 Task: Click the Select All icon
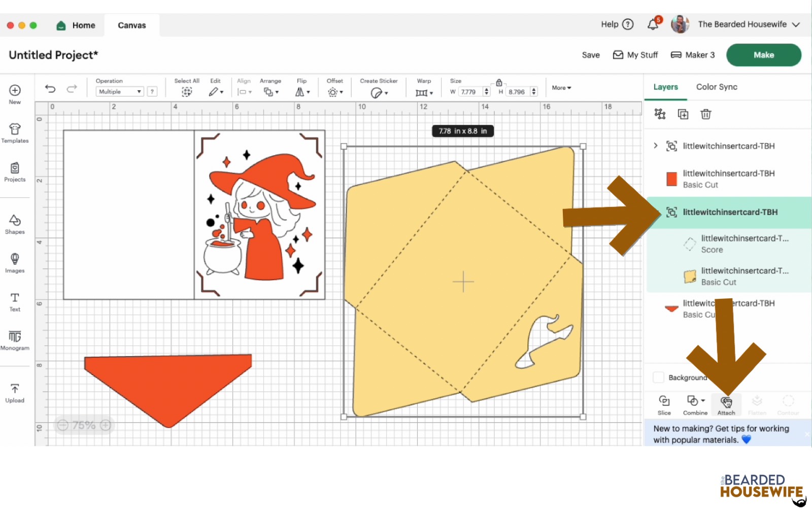[x=187, y=92]
